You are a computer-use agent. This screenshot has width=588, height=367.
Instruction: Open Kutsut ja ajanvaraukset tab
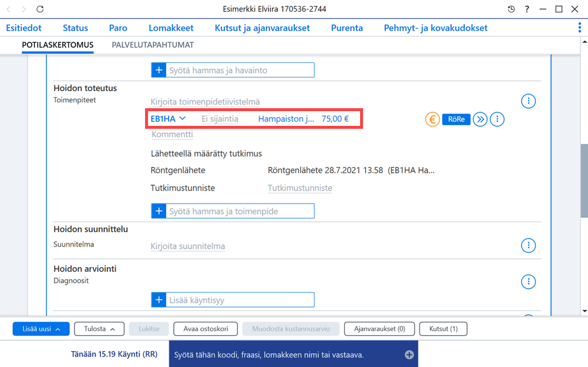262,28
